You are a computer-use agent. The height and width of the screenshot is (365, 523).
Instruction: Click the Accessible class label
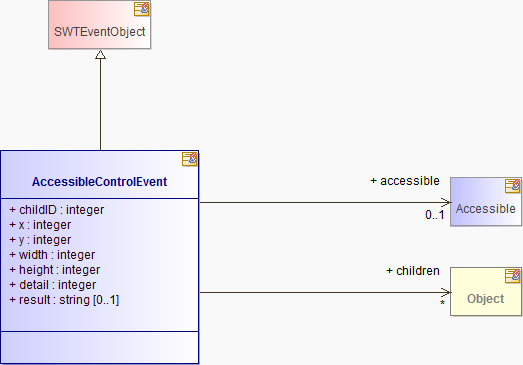click(x=485, y=209)
